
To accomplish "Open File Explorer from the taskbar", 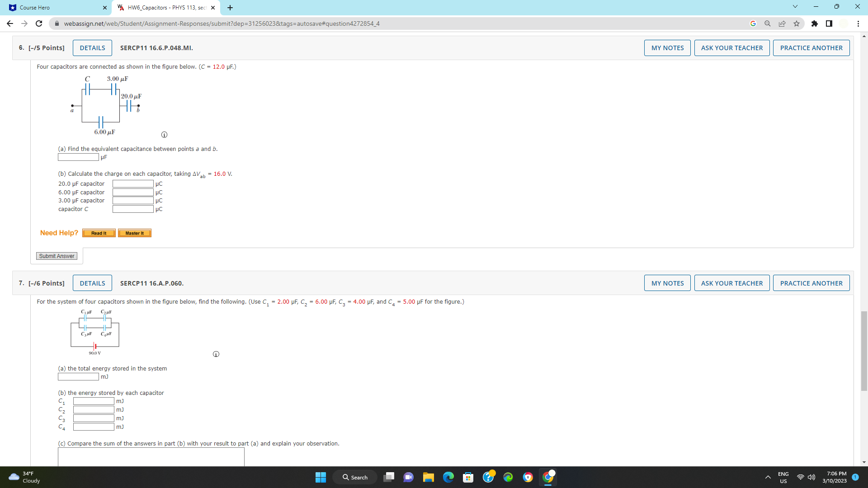I will [x=428, y=477].
